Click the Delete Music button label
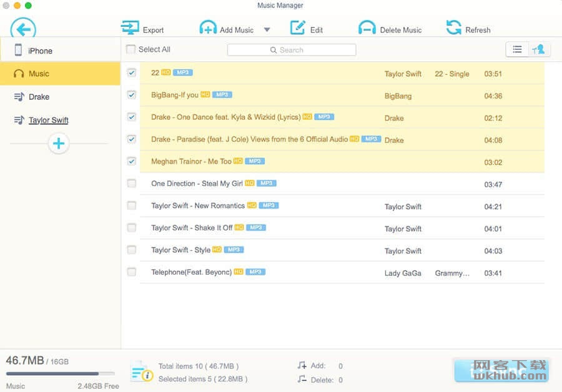Image resolution: width=562 pixels, height=392 pixels. point(401,30)
